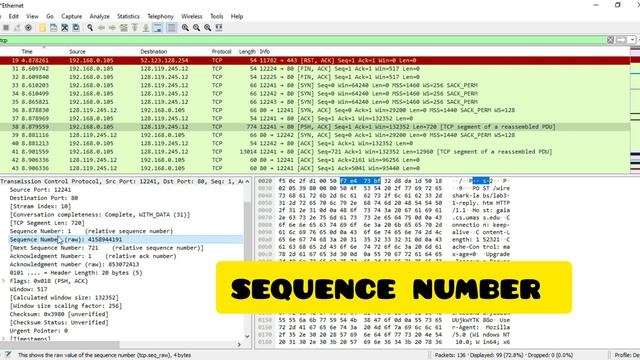Open the Analyze menu
The width and height of the screenshot is (640, 360).
100,16
